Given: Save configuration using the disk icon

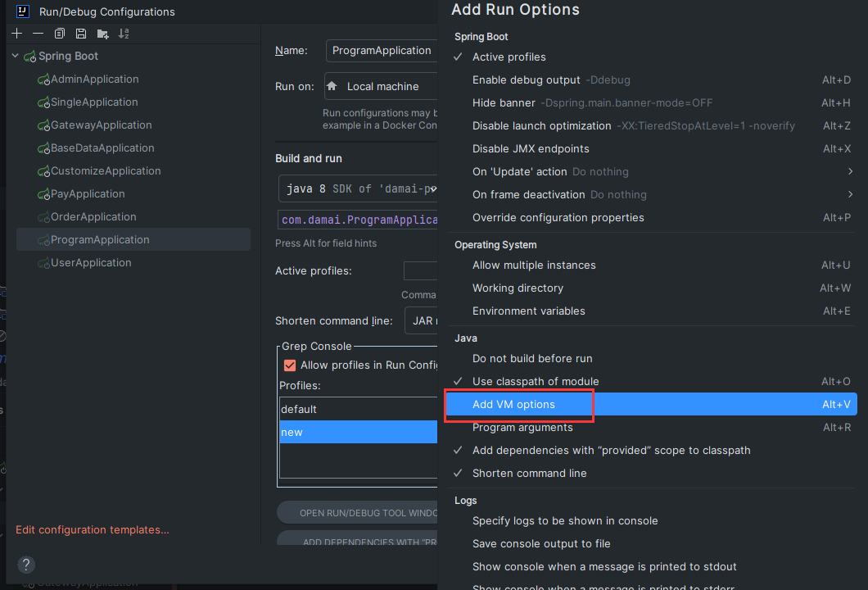Looking at the screenshot, I should pos(81,34).
